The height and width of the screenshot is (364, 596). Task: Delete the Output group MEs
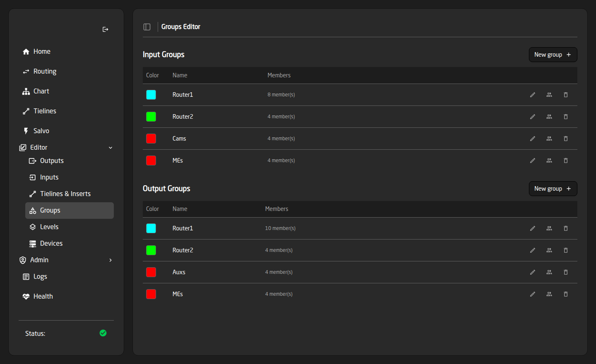click(x=566, y=294)
